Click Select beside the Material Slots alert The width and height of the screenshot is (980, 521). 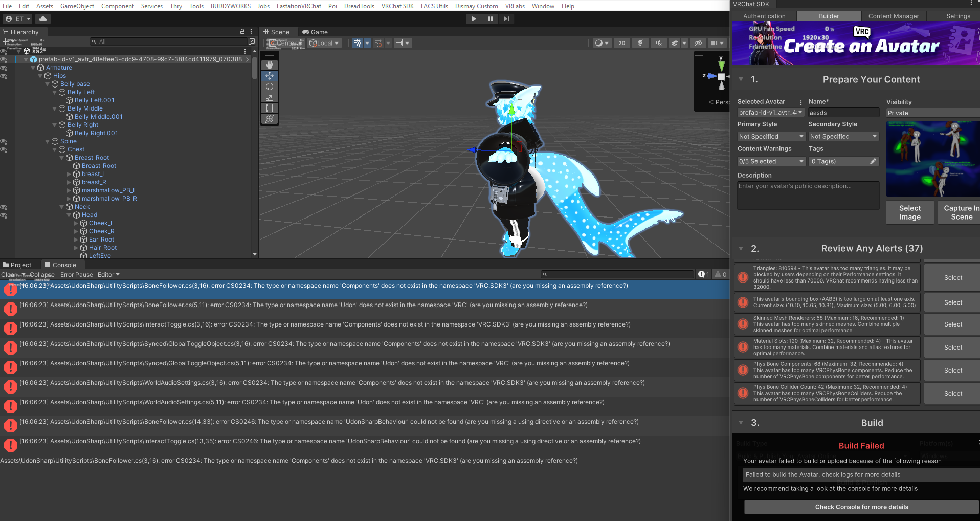click(953, 348)
